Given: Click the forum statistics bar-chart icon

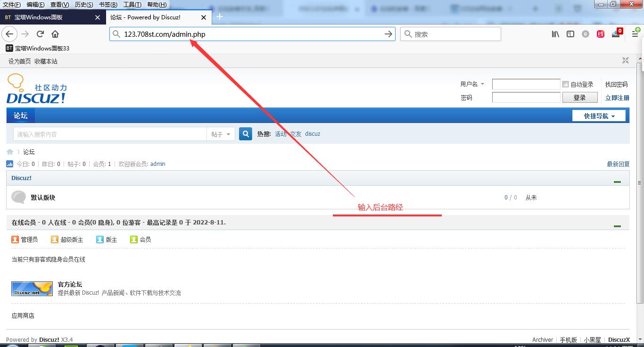Looking at the screenshot, I should coord(9,164).
